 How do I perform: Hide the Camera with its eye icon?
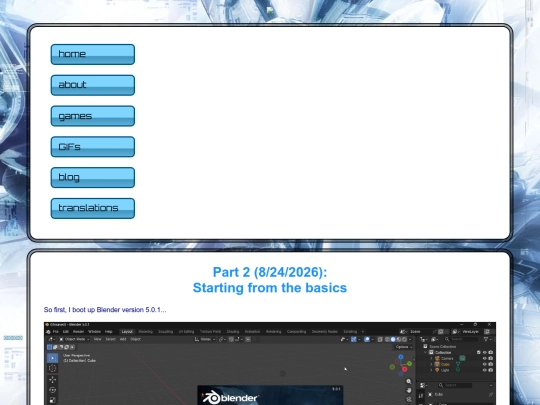[x=485, y=359]
